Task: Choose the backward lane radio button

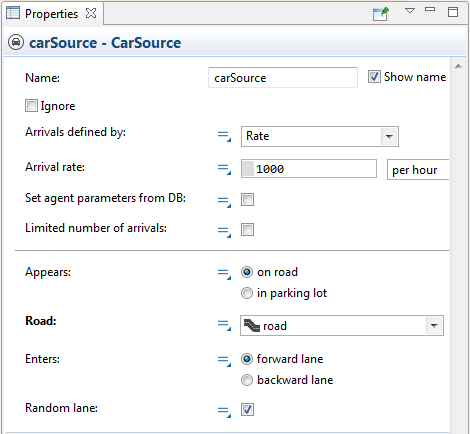Action: pyautogui.click(x=247, y=380)
